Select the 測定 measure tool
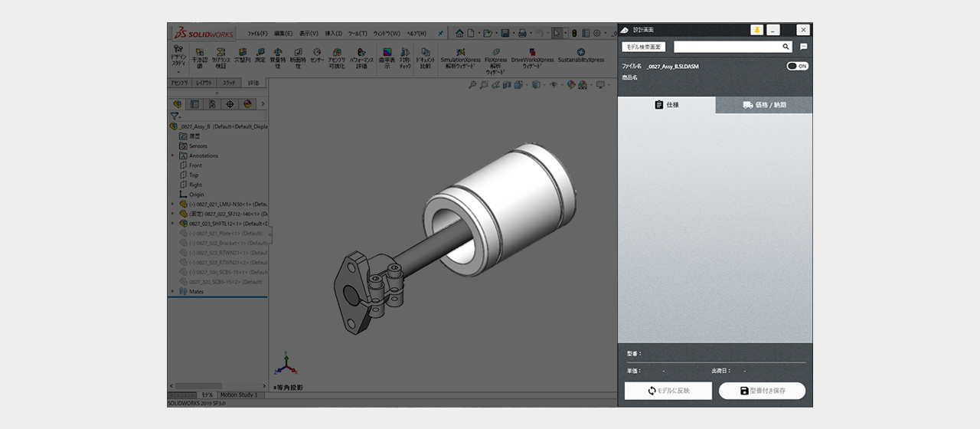This screenshot has width=980, height=429. click(260, 55)
